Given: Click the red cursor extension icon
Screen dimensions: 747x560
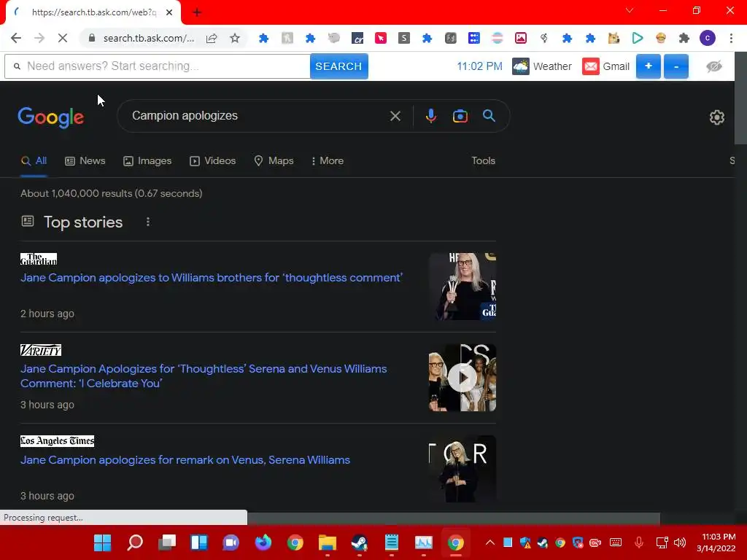Looking at the screenshot, I should click(381, 38).
